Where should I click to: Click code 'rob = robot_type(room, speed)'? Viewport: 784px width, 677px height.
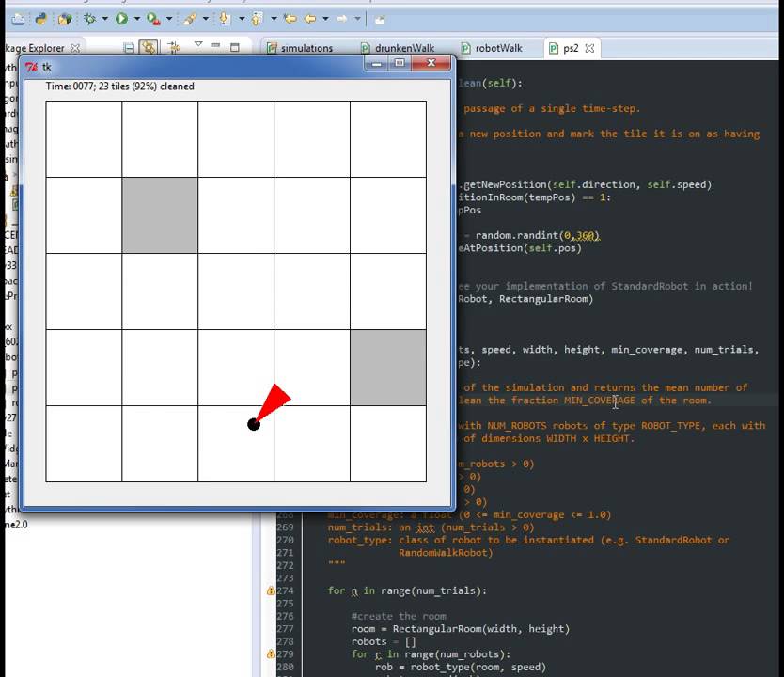[461, 667]
